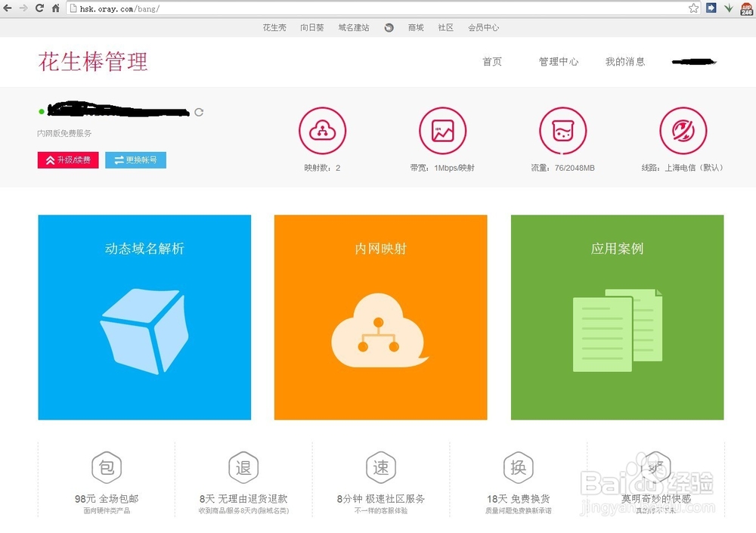Open 向日葵 in the top navigation
Screen dimensions: 756x533
point(312,27)
